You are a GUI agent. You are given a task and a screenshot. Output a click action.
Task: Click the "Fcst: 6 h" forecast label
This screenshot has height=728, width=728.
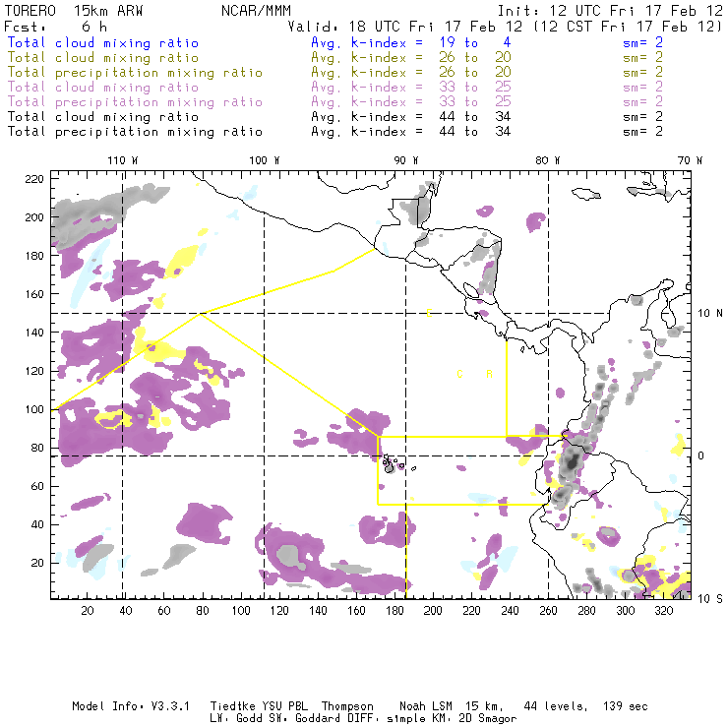coord(55,27)
